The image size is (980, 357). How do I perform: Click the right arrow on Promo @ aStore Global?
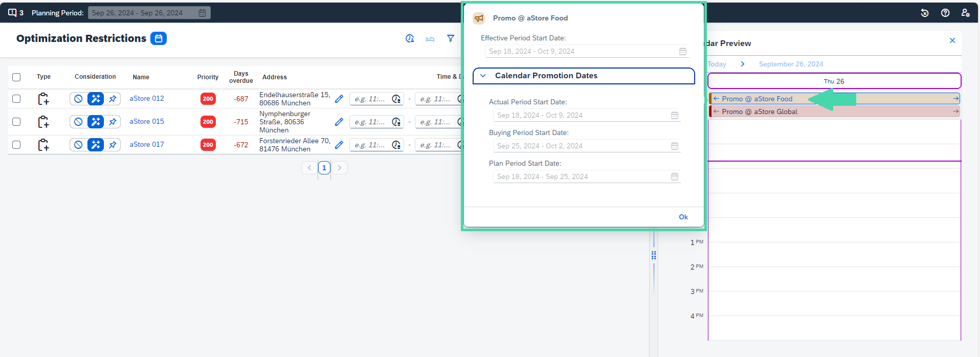tap(955, 111)
